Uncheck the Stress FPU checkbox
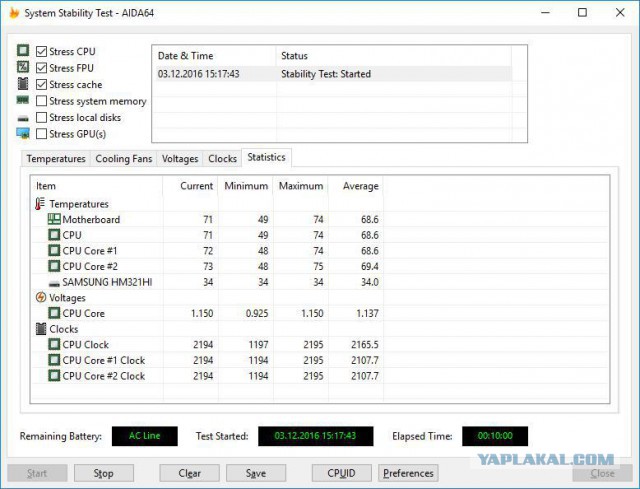 41,68
